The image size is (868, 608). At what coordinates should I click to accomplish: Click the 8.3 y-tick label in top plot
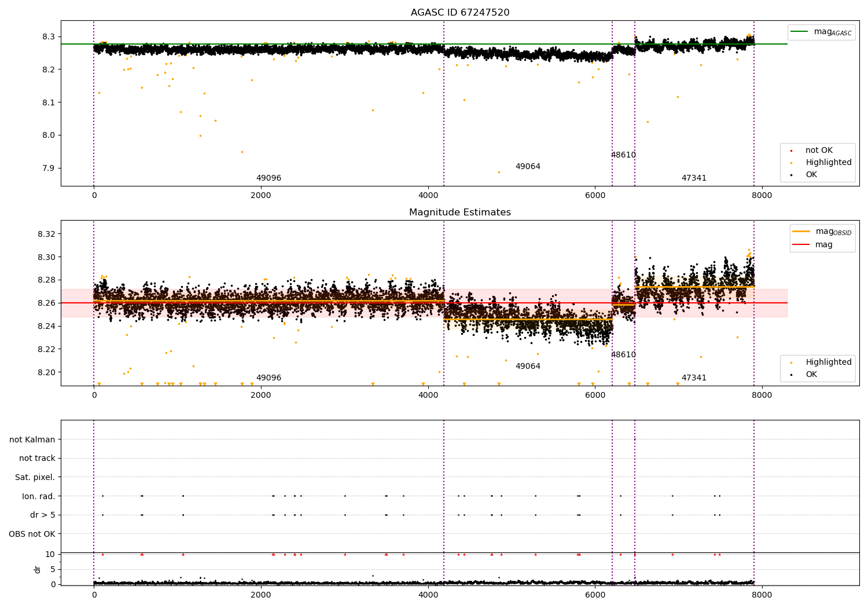[49, 36]
